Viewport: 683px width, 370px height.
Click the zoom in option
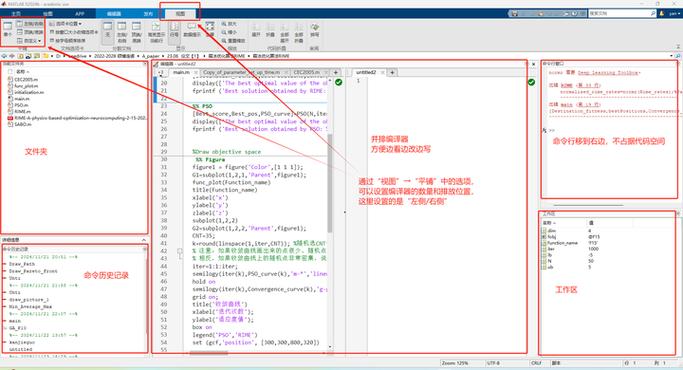(x=229, y=24)
